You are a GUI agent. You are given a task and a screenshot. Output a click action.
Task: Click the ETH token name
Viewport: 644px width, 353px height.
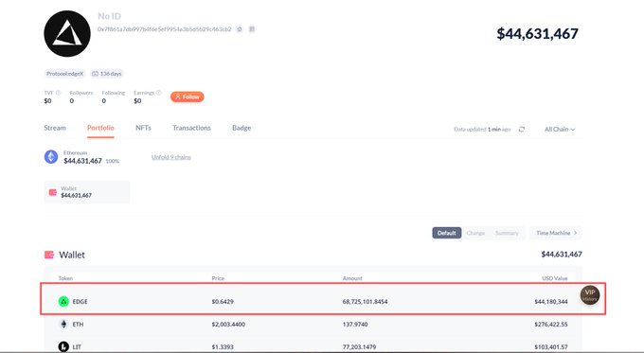coord(78,325)
